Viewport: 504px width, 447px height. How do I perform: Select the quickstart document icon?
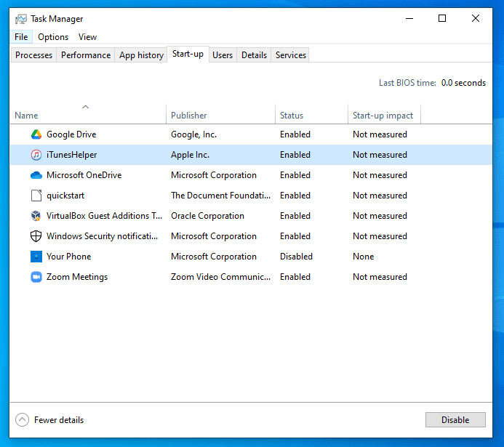point(36,196)
